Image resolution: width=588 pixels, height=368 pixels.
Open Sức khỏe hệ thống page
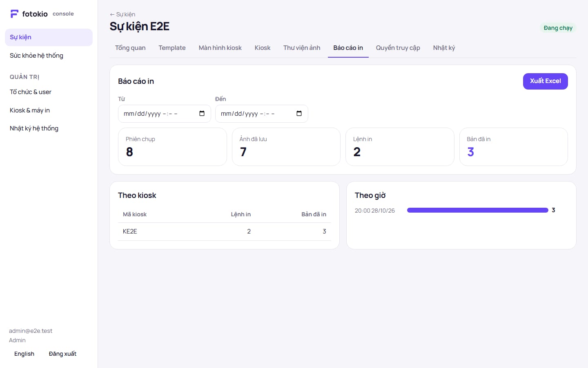click(x=49, y=56)
